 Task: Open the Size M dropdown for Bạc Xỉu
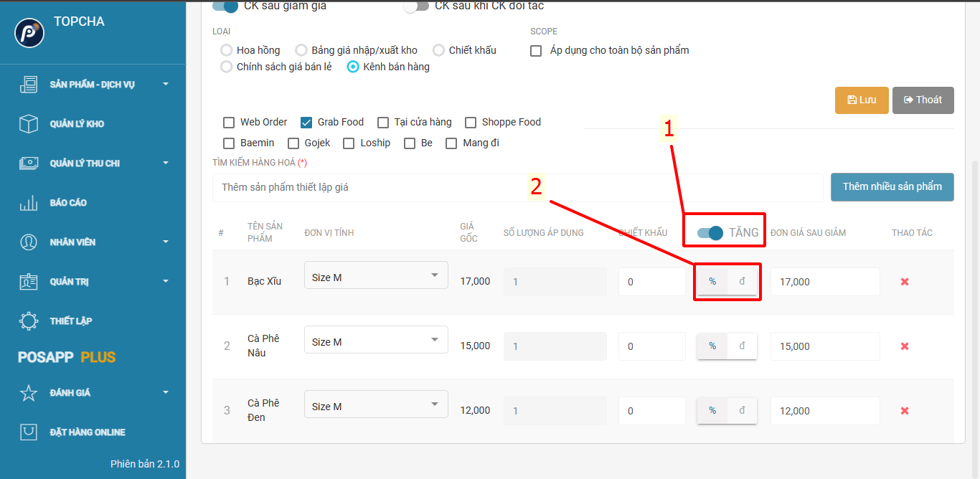(376, 276)
